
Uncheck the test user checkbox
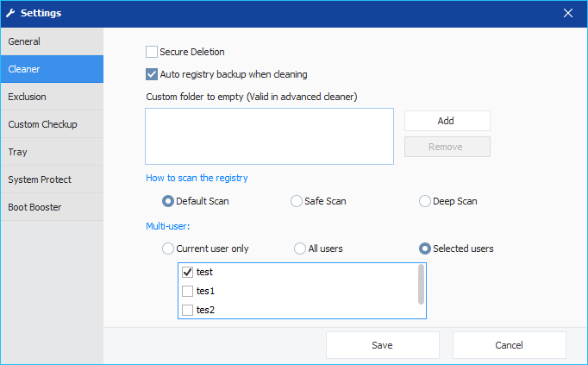pos(187,272)
